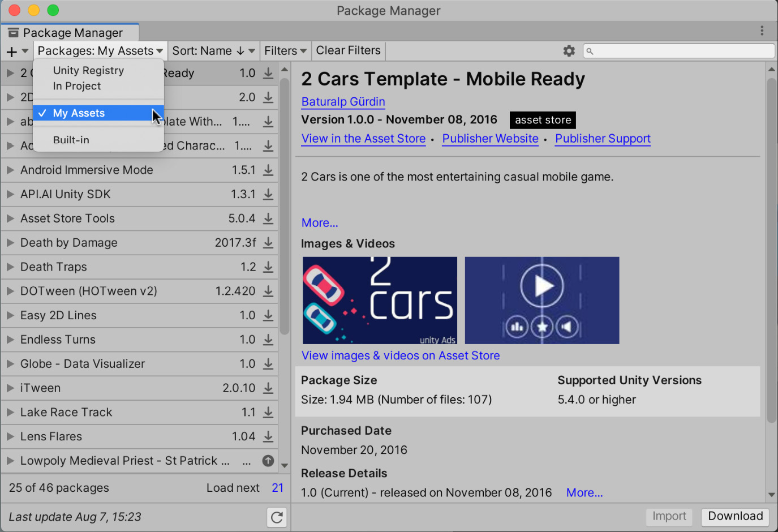
Task: Open the Filters dropdown
Action: pyautogui.click(x=285, y=51)
